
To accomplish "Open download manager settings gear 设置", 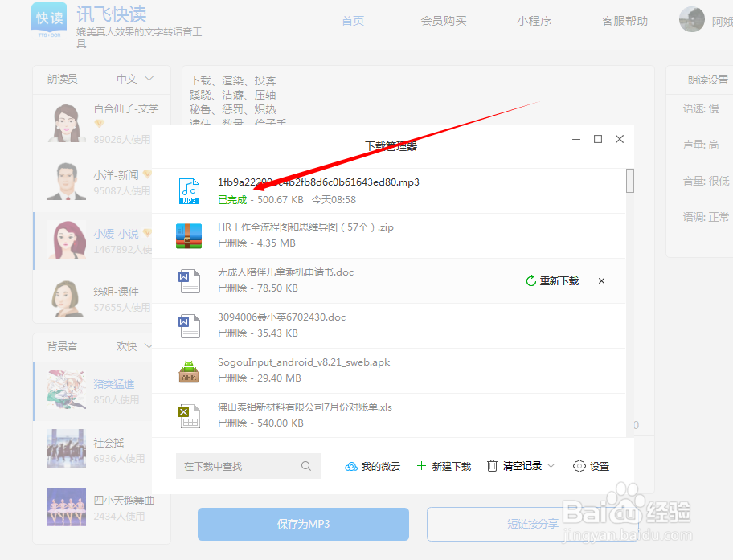I will pos(592,466).
